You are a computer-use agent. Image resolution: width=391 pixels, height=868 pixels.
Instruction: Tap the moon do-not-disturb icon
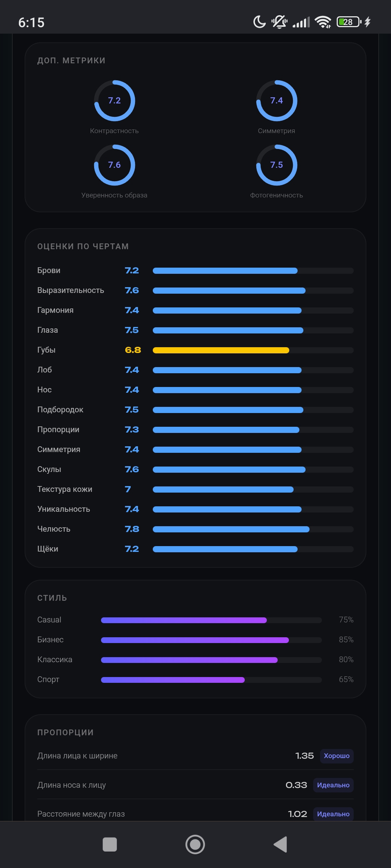click(259, 22)
